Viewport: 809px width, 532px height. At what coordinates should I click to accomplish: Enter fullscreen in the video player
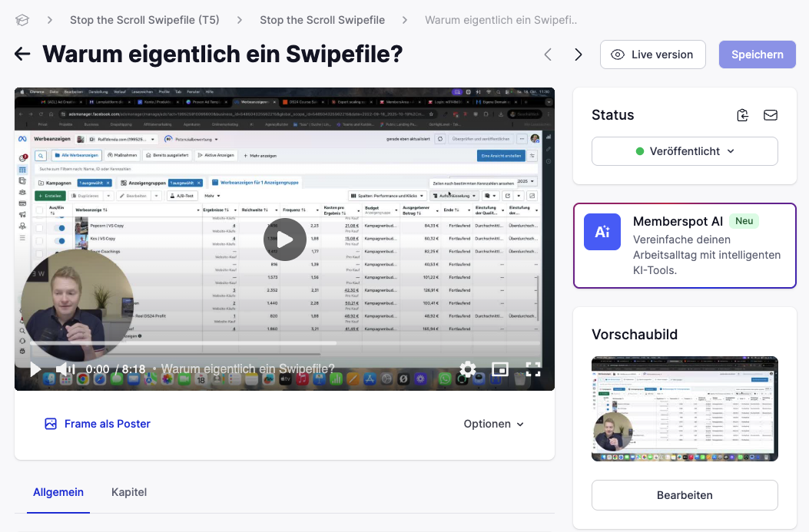pyautogui.click(x=533, y=369)
